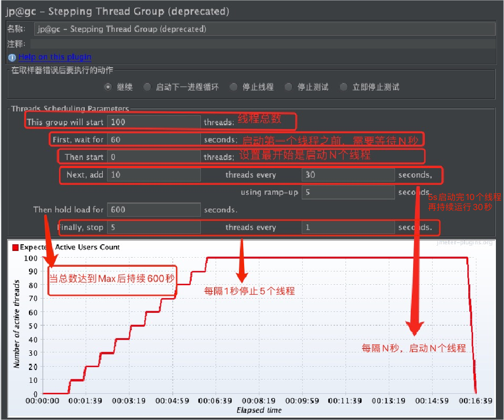Edit the 'This group will start' threads field

(x=154, y=122)
